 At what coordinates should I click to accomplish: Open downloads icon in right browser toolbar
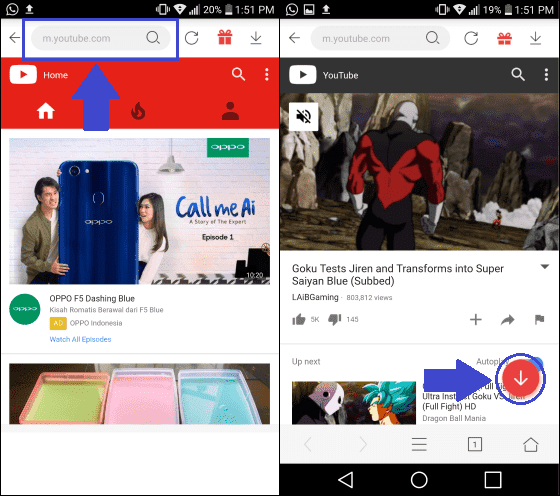pos(535,38)
